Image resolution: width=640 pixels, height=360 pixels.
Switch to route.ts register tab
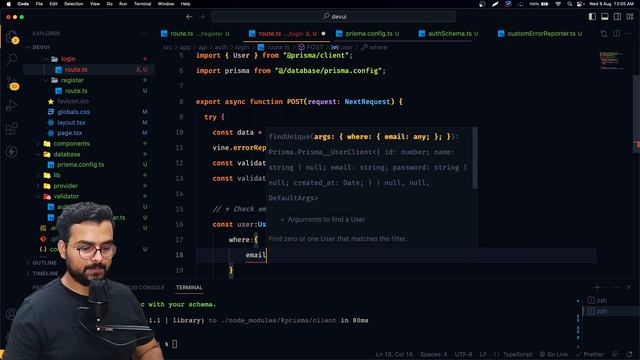(195, 33)
